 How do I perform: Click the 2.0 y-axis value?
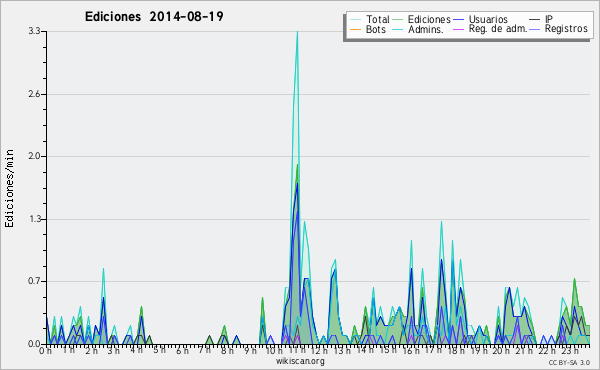[34, 156]
